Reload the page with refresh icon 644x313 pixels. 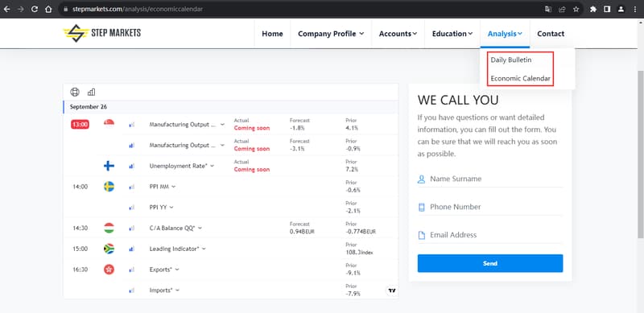(35, 9)
